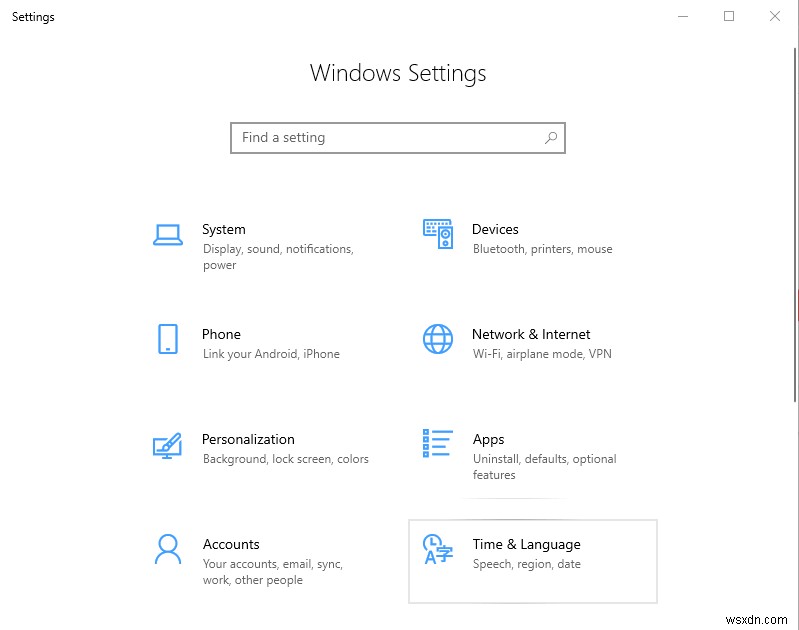This screenshot has height=630, width=799.
Task: Click 'Wi-Fi, airplane mode, VPN' text
Action: tap(542, 354)
